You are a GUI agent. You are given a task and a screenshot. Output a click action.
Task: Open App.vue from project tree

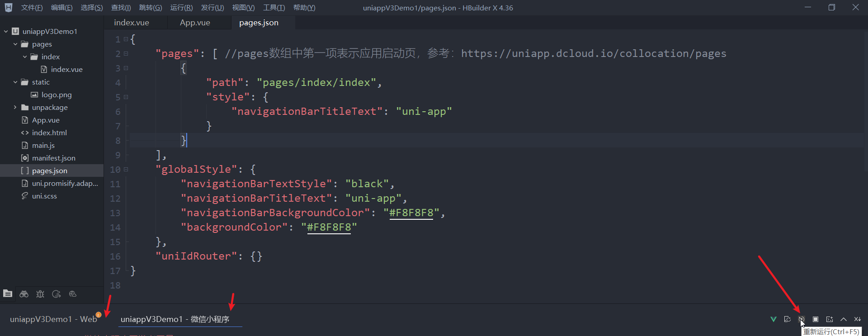46,120
